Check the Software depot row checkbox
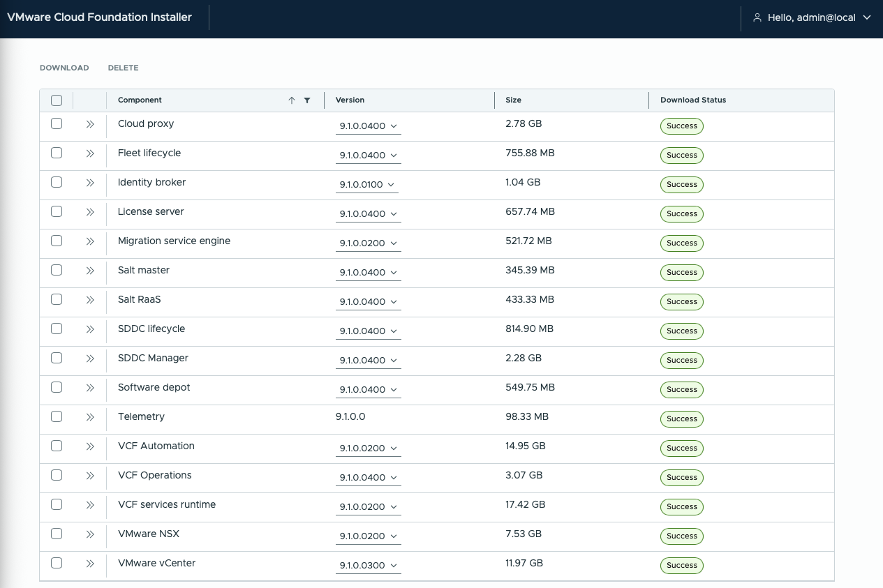The height and width of the screenshot is (588, 883). [x=57, y=387]
